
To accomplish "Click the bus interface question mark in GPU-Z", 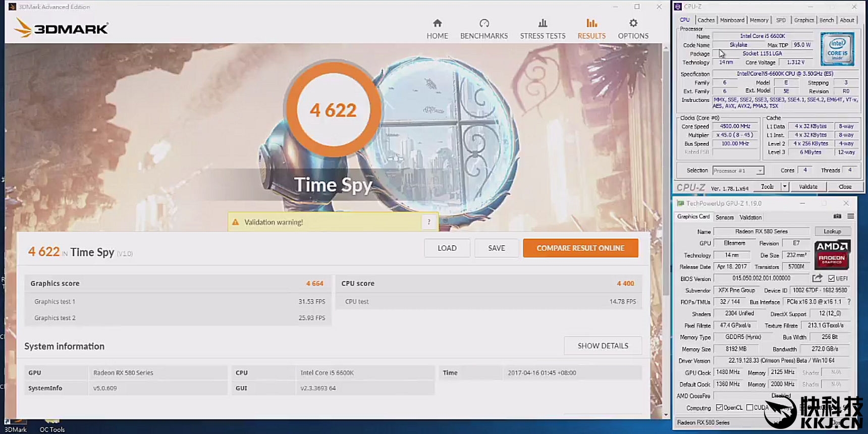I will [849, 302].
